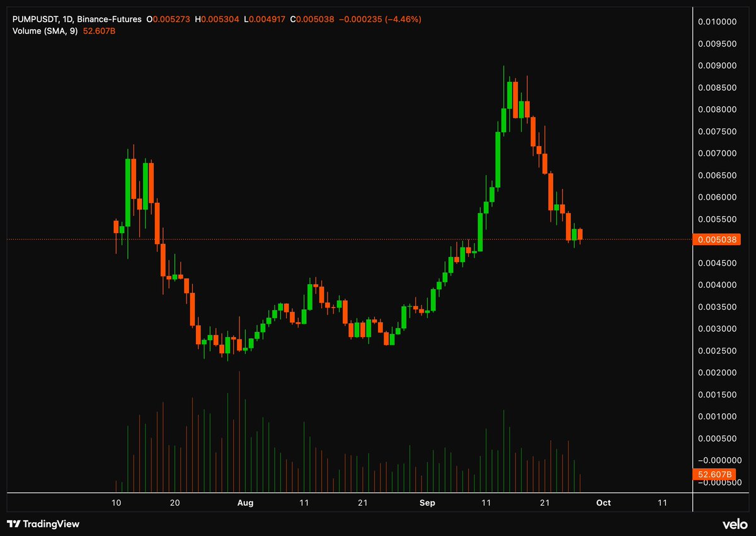The height and width of the screenshot is (536, 756).
Task: Click the 0.006000 price axis label
Action: 717,197
